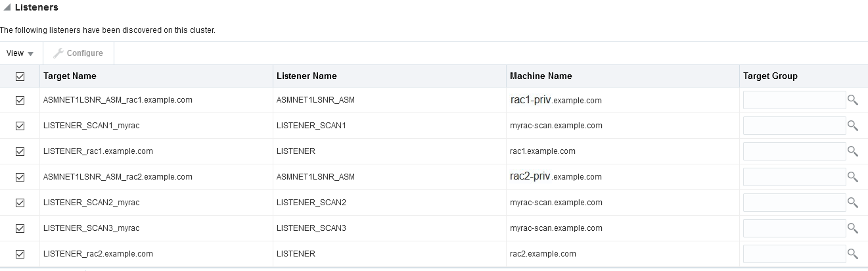Search target group for LISTENER_rac1.example.com row
The height and width of the screenshot is (271, 868).
tap(853, 151)
